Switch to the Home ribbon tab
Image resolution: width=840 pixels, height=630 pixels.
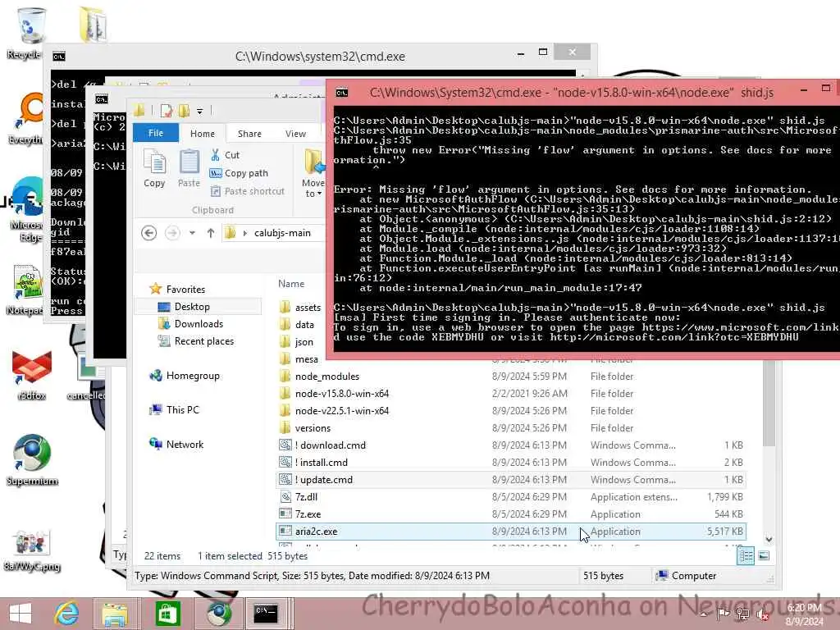pyautogui.click(x=203, y=134)
